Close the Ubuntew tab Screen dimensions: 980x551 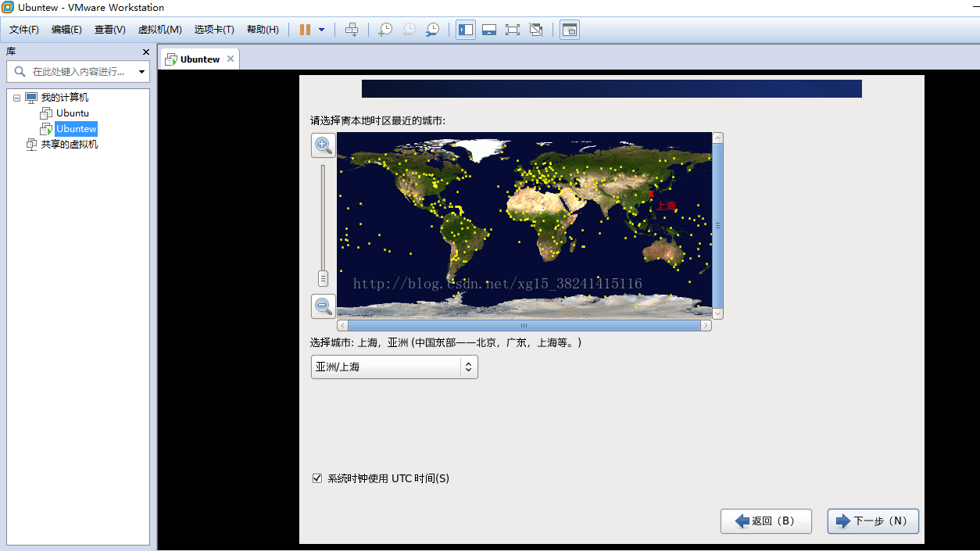coord(230,59)
